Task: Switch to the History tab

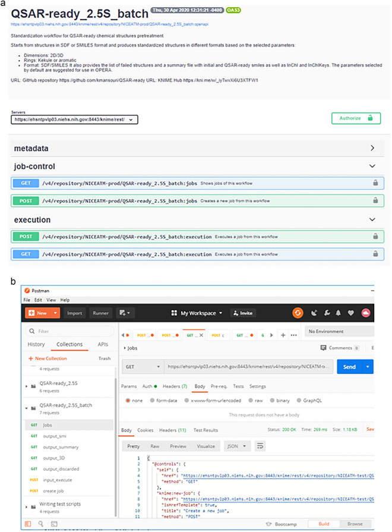Action: pyautogui.click(x=36, y=344)
